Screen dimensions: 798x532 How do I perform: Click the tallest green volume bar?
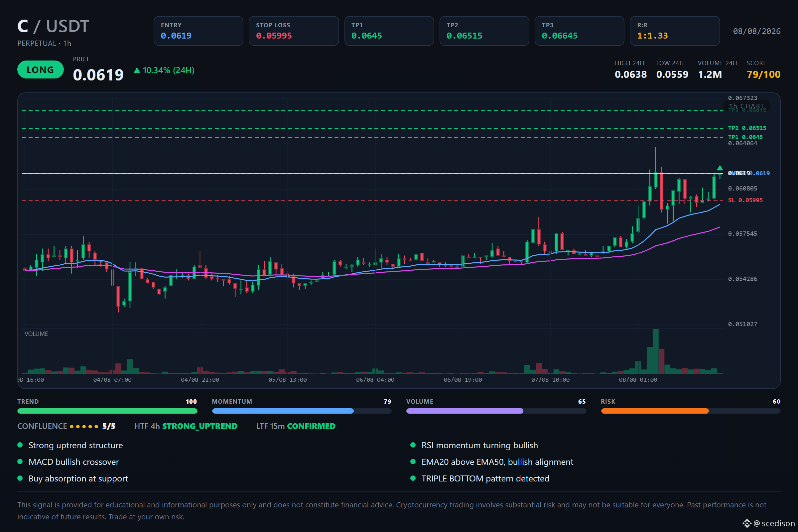[655, 351]
